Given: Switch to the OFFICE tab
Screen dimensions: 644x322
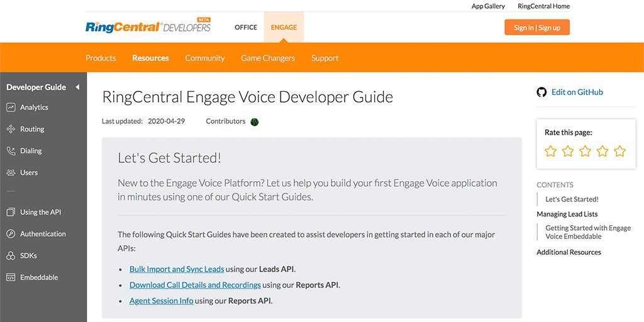Looking at the screenshot, I should point(246,28).
